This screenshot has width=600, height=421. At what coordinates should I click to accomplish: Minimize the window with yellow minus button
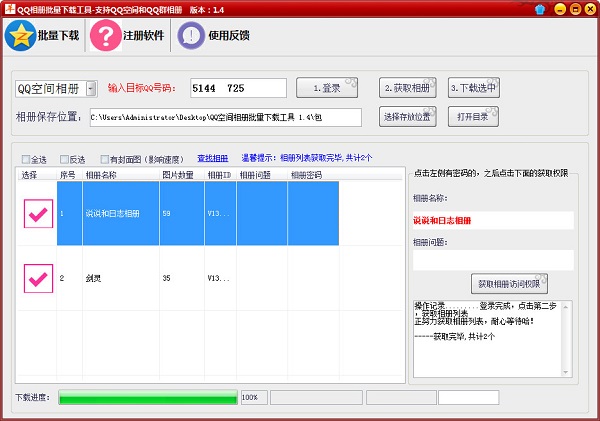click(x=560, y=9)
